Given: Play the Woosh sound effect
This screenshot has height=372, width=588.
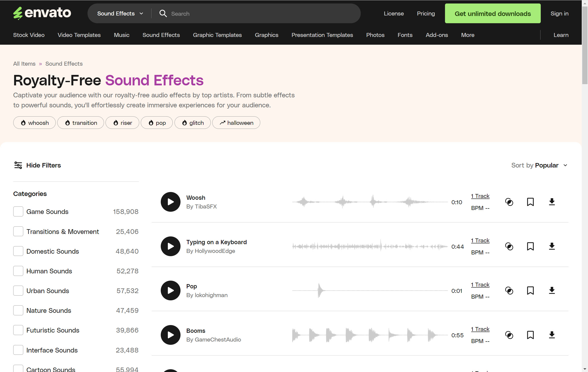Looking at the screenshot, I should click(x=170, y=202).
